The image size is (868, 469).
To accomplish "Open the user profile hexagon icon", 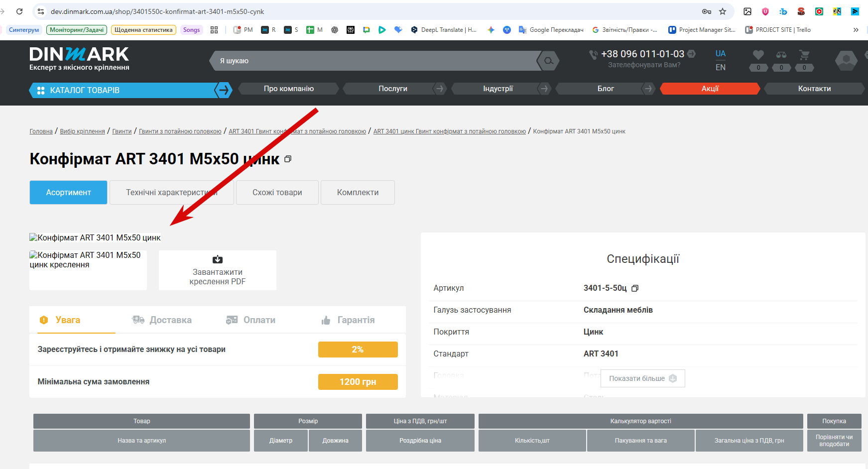I will (x=846, y=61).
